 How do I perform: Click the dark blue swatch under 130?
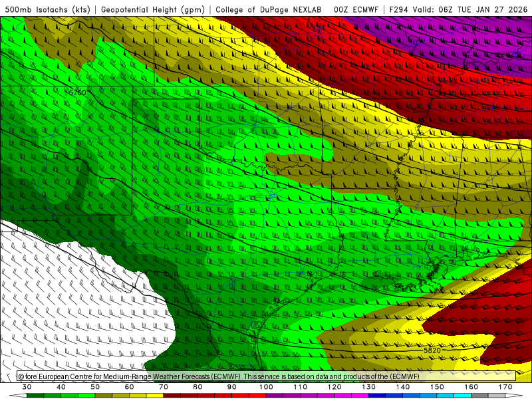tap(377, 396)
